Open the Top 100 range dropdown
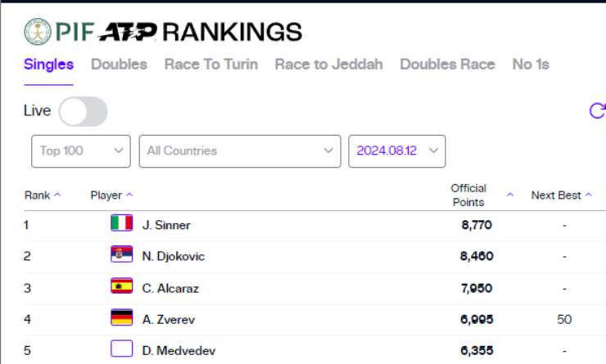Viewport: 606px width, 364px height. coord(81,151)
